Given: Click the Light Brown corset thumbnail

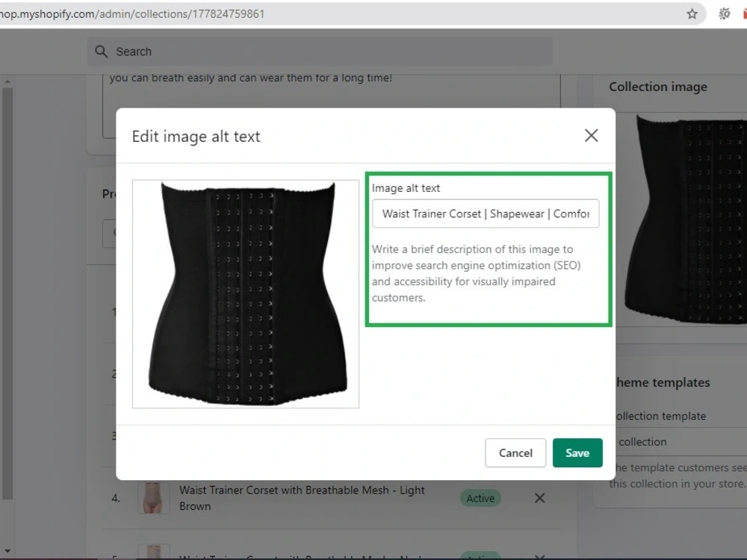Looking at the screenshot, I should 153,497.
